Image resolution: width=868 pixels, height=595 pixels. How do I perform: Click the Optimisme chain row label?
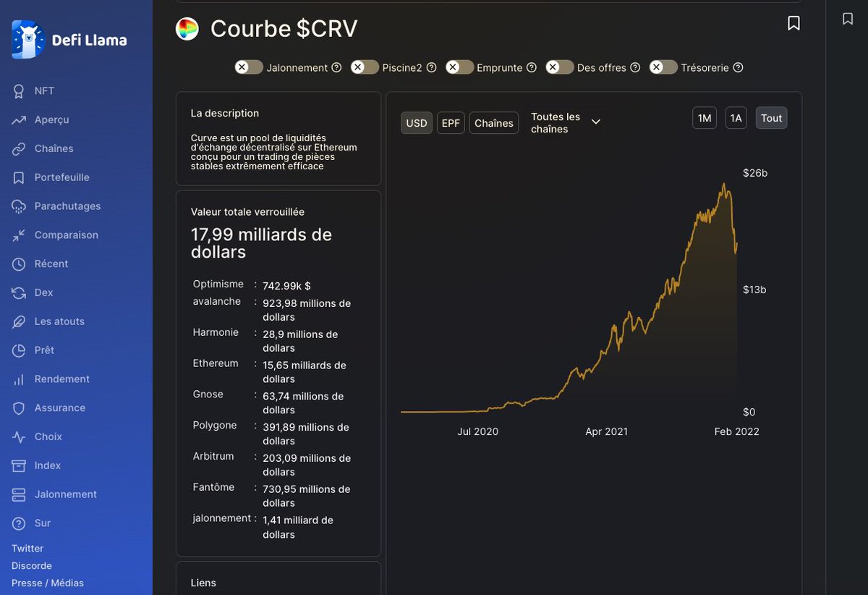[x=218, y=284]
